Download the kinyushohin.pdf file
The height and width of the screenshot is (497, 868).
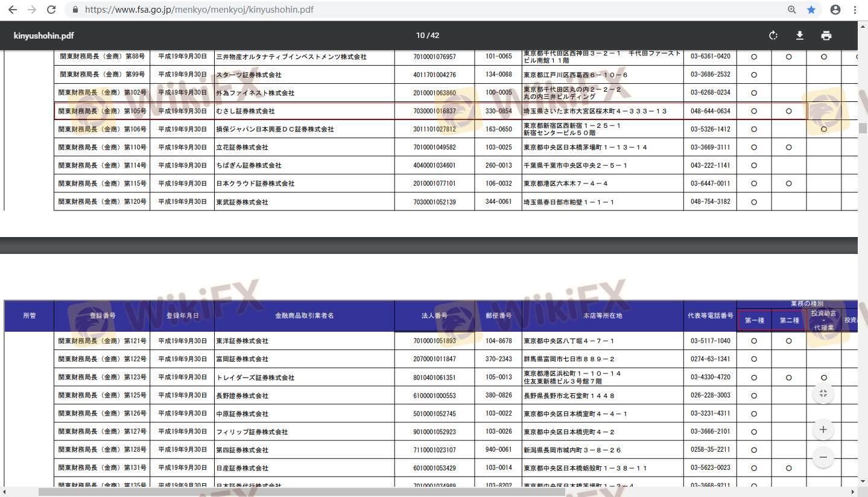pyautogui.click(x=800, y=36)
